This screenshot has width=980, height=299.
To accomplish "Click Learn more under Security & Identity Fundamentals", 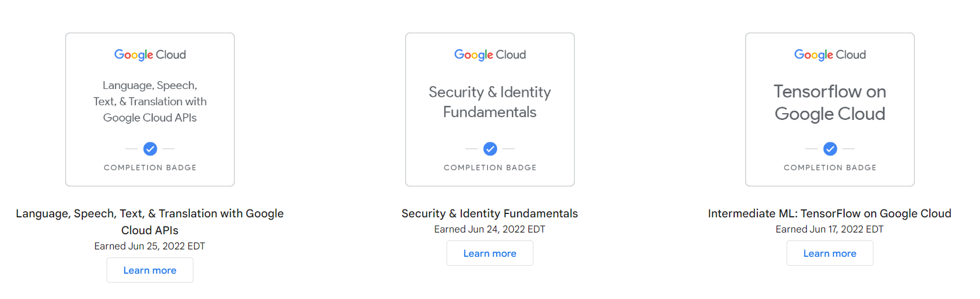I will pyautogui.click(x=490, y=253).
